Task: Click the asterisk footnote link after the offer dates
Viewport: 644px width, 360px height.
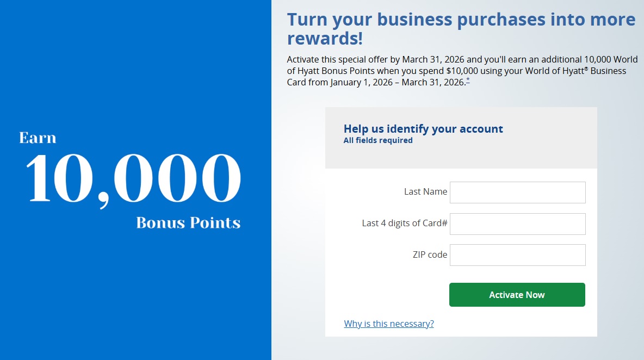Action: coord(467,80)
